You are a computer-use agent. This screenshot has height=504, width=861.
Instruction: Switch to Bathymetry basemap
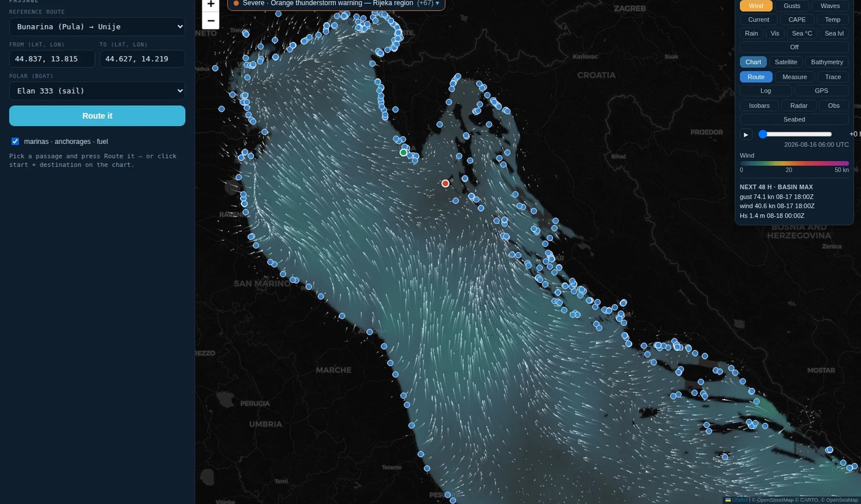click(827, 61)
